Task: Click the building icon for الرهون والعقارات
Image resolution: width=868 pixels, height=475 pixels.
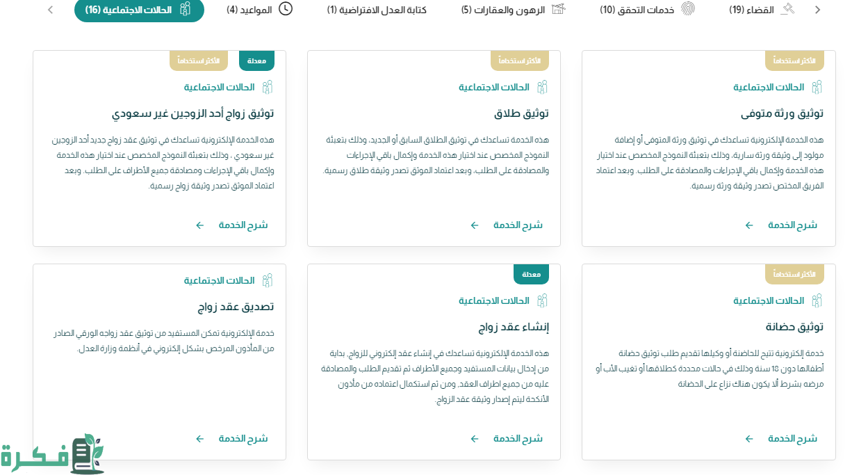Action: (x=558, y=10)
